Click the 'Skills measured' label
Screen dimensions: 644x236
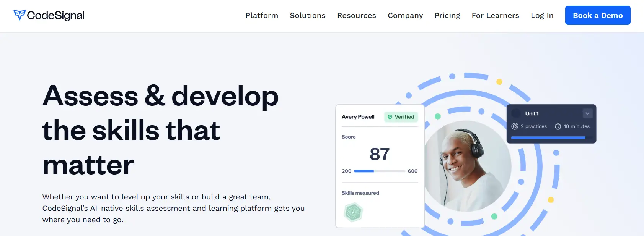[360, 193]
